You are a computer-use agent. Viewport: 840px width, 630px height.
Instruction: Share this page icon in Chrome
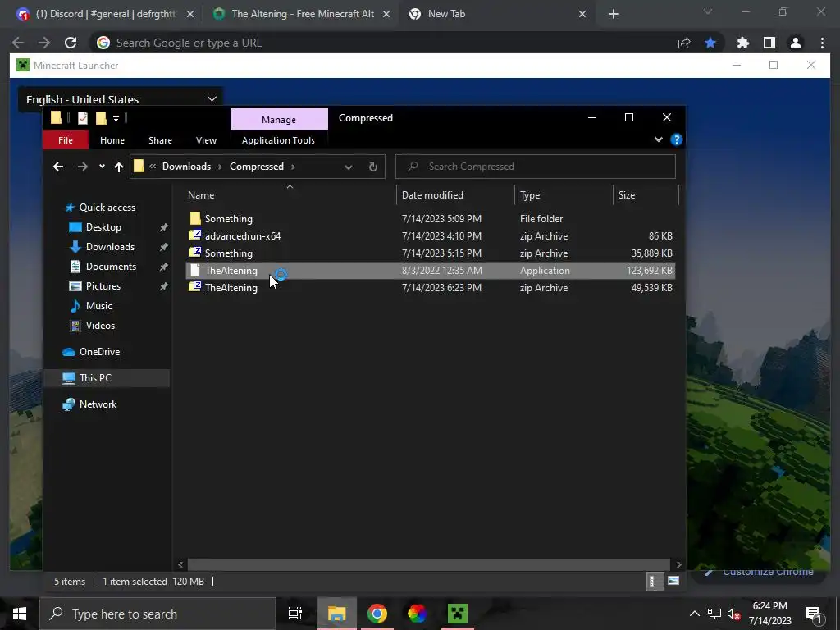tap(684, 43)
